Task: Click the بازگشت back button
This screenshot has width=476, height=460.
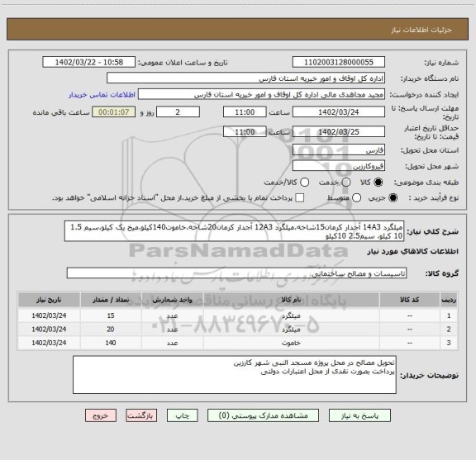Action: pos(141,415)
